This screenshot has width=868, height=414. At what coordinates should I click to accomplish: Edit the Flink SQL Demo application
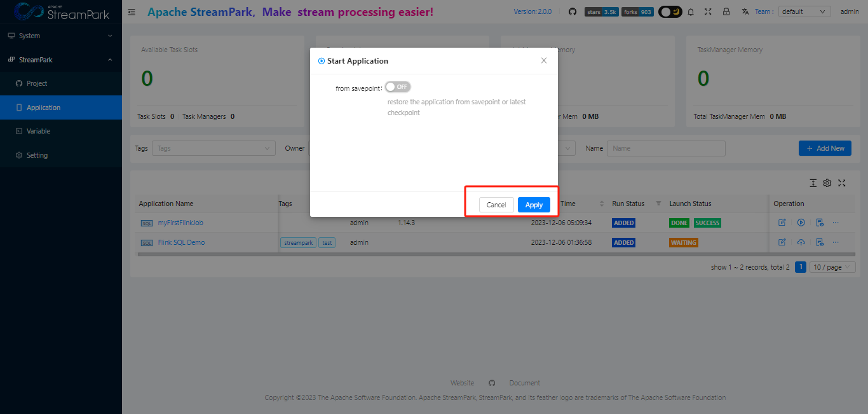tap(782, 242)
